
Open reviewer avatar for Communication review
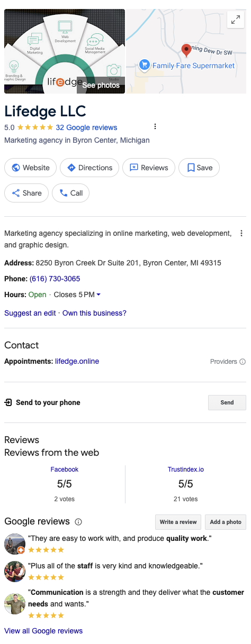(x=15, y=603)
